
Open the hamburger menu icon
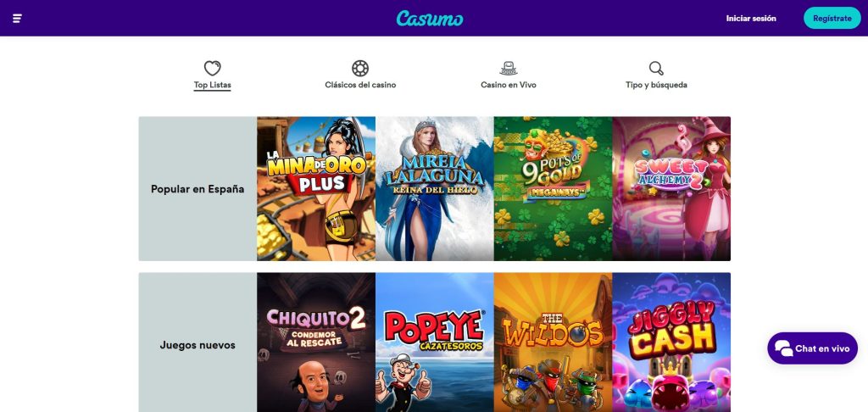click(x=17, y=19)
